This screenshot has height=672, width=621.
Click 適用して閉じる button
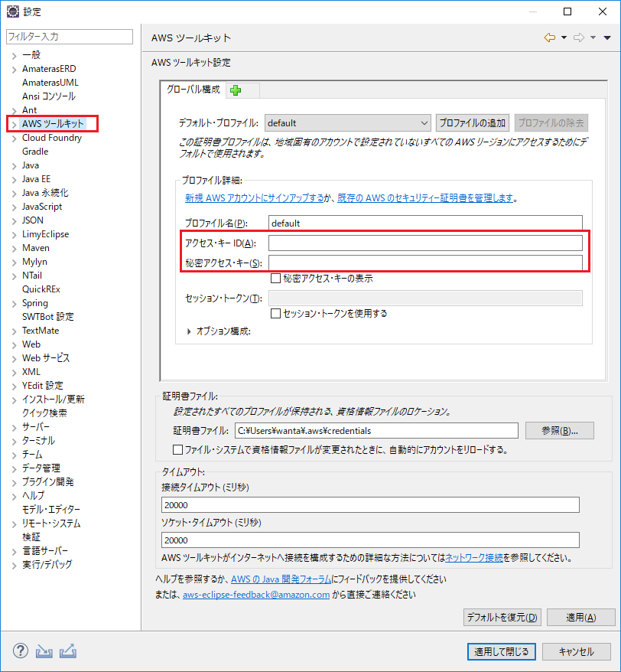point(501,652)
